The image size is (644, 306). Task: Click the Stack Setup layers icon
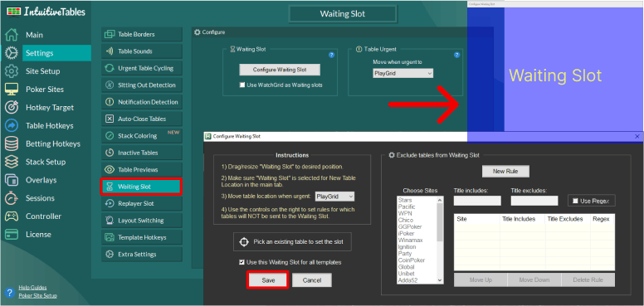11,162
